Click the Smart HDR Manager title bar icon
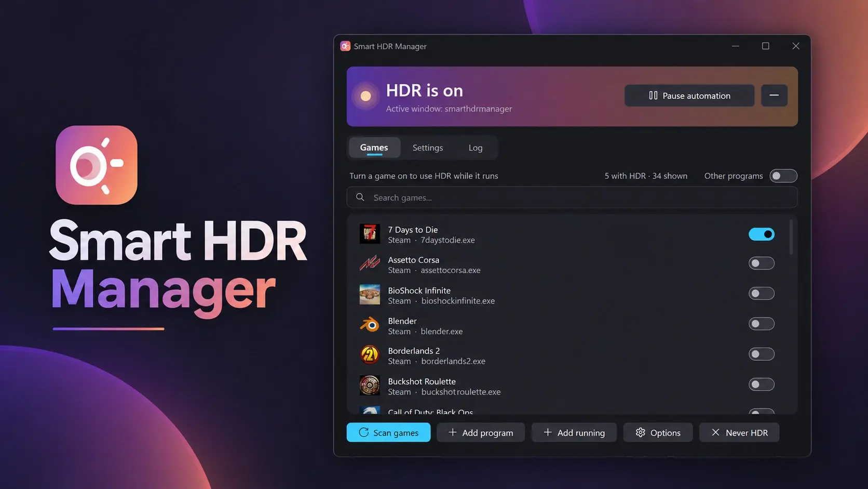 (345, 46)
